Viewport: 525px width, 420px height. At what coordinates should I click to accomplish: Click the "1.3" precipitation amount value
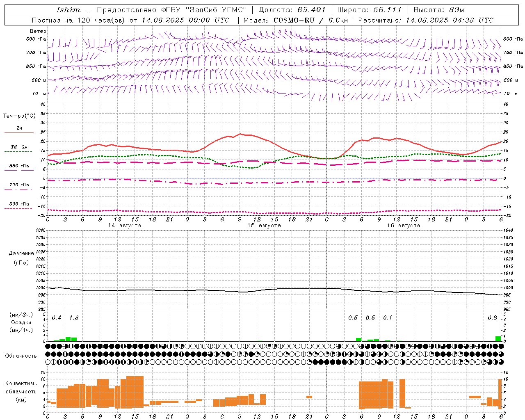pos(74,318)
